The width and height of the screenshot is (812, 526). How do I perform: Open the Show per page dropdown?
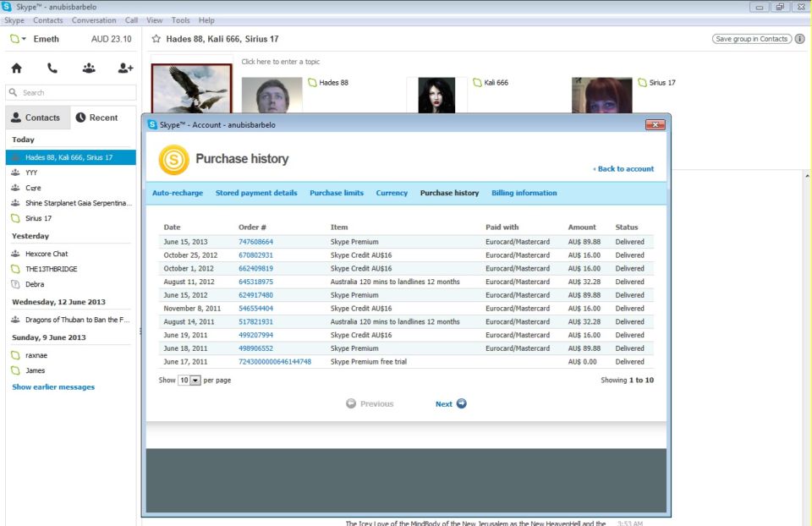click(189, 380)
